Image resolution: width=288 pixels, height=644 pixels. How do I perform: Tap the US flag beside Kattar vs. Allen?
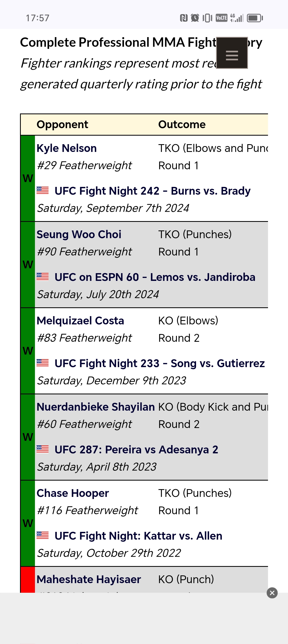[x=43, y=535]
